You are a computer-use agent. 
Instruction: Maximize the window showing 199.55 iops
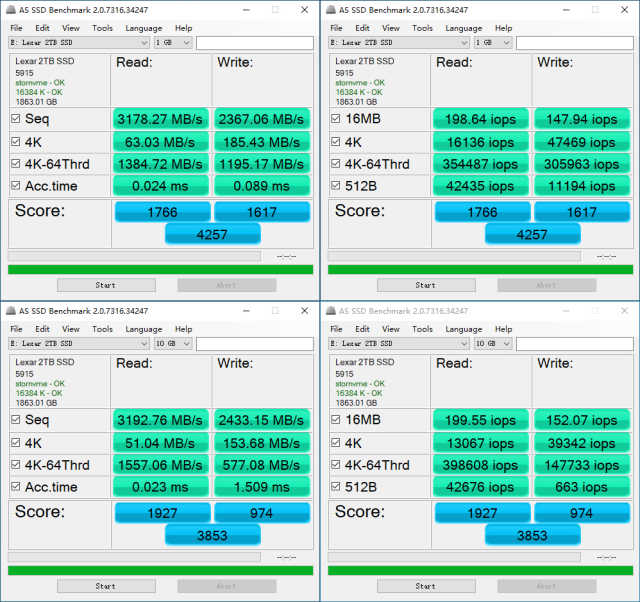pos(597,309)
